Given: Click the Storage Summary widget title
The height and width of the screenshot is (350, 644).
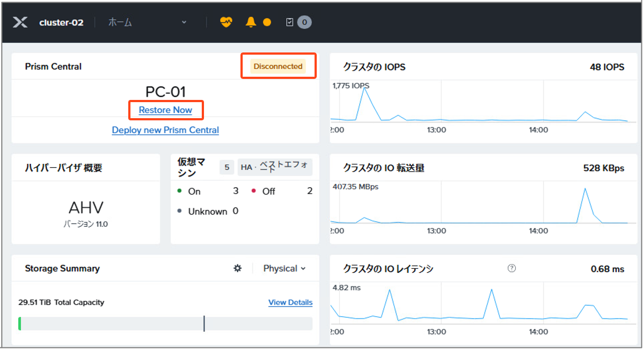Looking at the screenshot, I should click(x=62, y=268).
